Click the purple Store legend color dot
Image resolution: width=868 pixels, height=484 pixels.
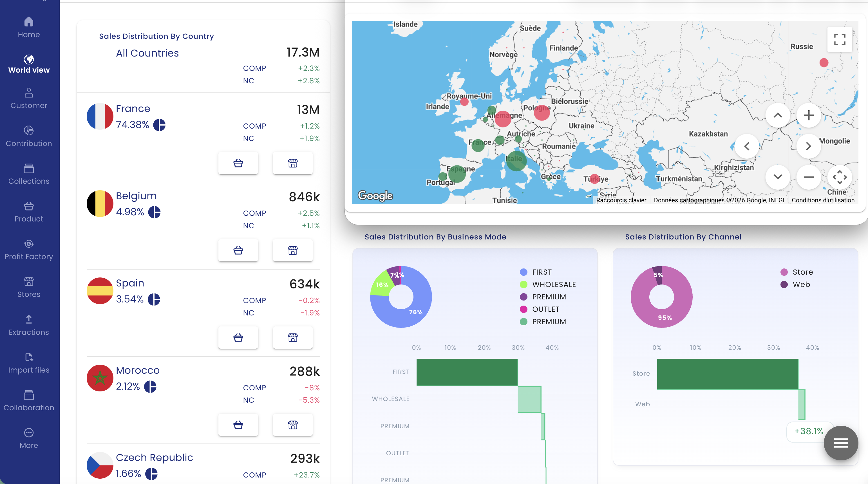[x=784, y=272]
